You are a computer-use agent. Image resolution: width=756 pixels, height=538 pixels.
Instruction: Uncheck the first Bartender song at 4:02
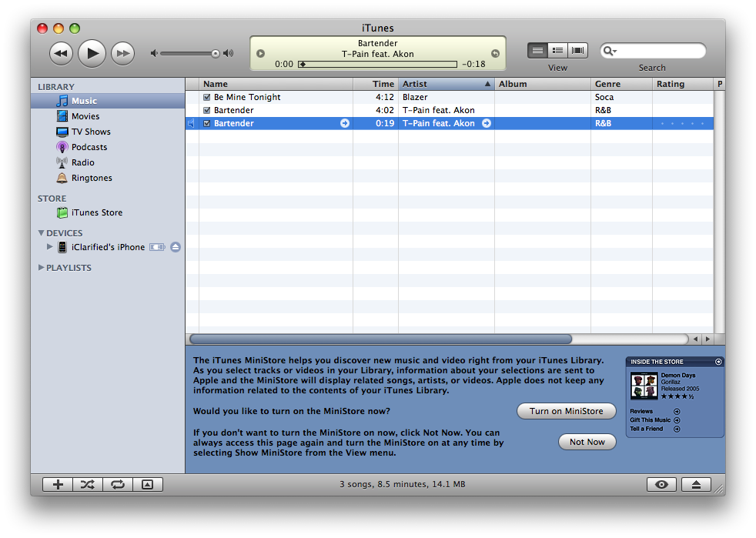(206, 111)
